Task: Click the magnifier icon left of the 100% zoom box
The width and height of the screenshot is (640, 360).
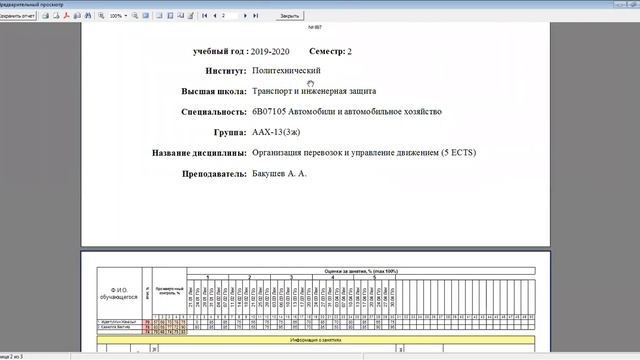Action: 101,16
